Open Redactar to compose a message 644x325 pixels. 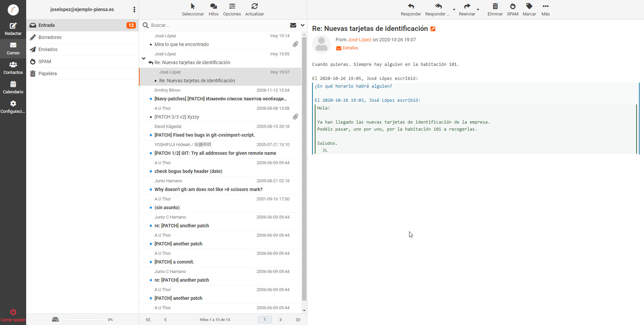point(13,29)
